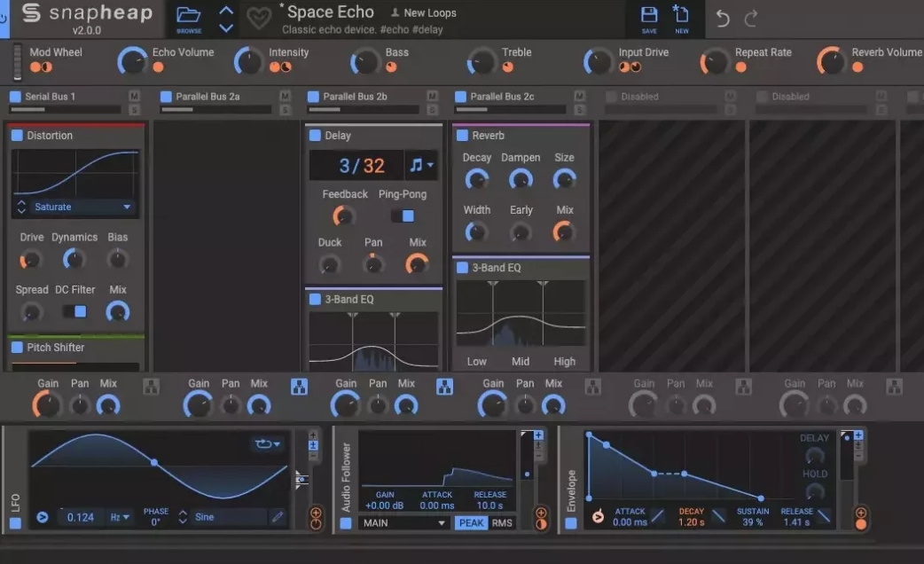Open the LFO Hz rate unit dropdown
This screenshot has width=924, height=564.
click(x=120, y=517)
